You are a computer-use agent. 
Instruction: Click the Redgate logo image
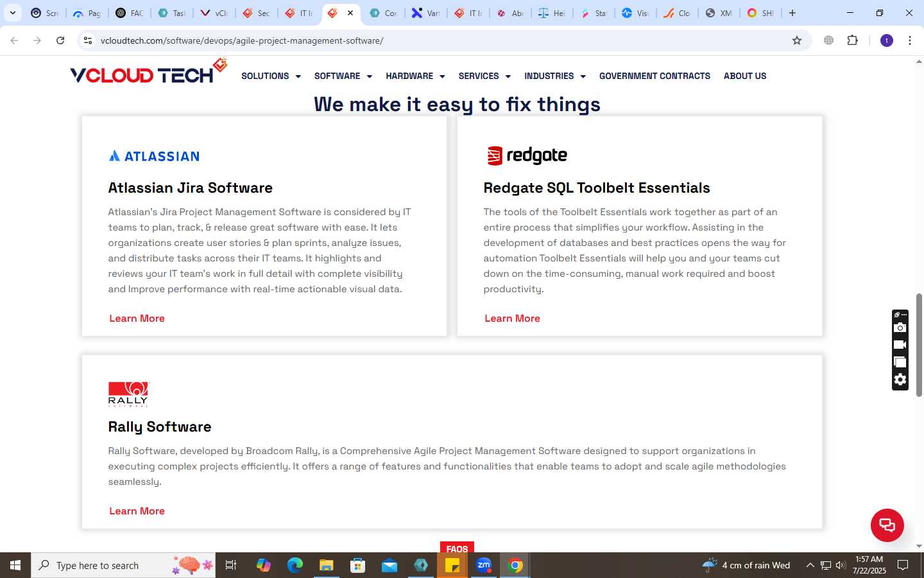click(527, 155)
